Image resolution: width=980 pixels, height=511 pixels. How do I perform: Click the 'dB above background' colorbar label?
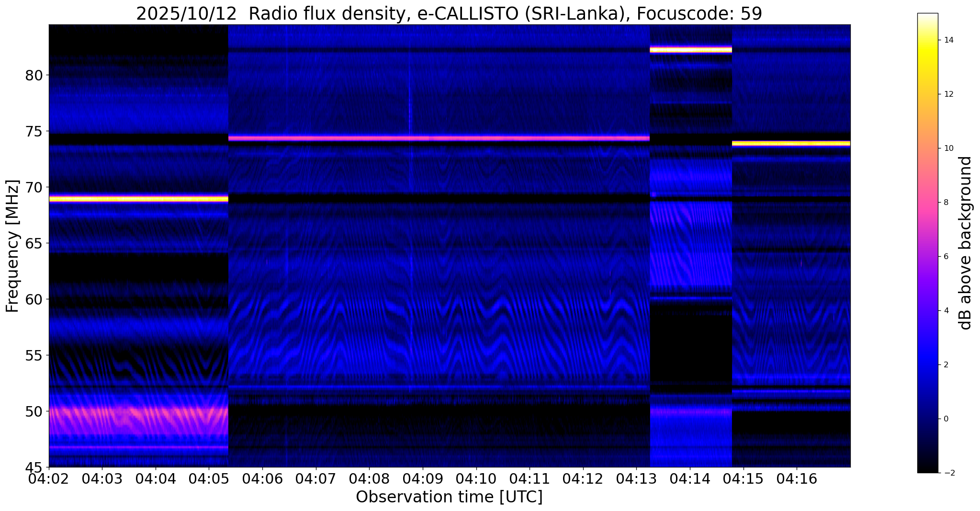(x=965, y=243)
